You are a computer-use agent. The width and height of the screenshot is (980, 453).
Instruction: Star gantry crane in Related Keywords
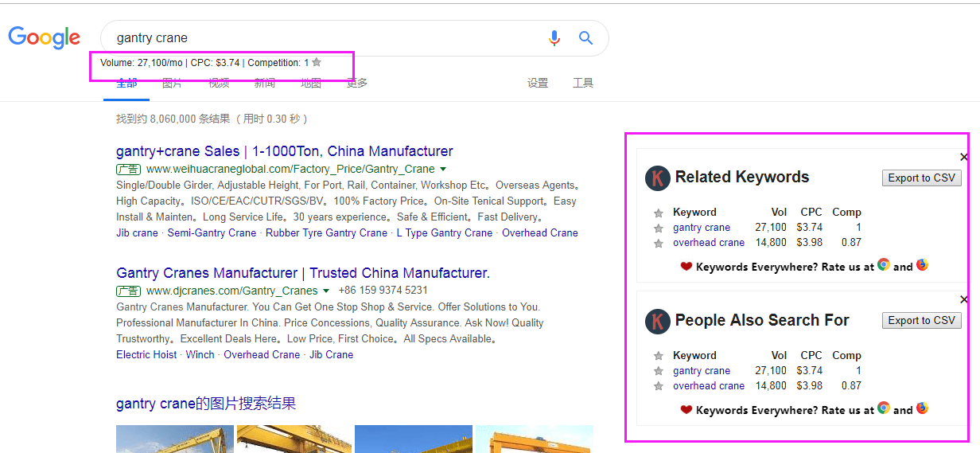point(658,228)
